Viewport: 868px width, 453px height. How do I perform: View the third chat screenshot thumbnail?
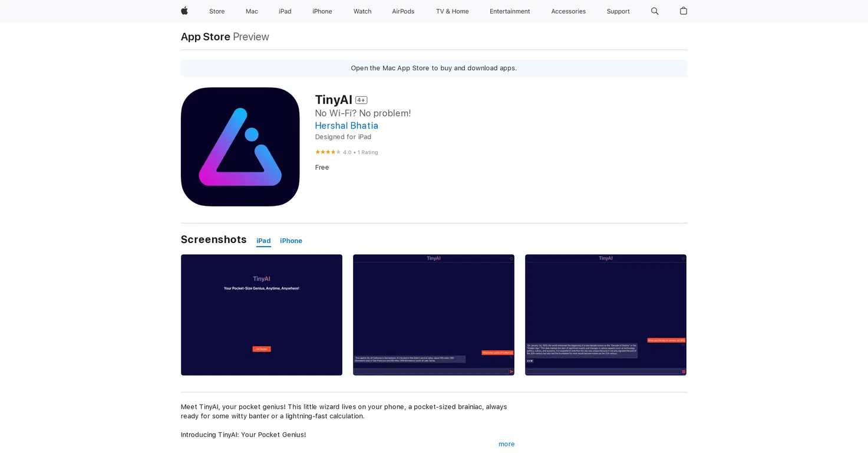(x=606, y=315)
